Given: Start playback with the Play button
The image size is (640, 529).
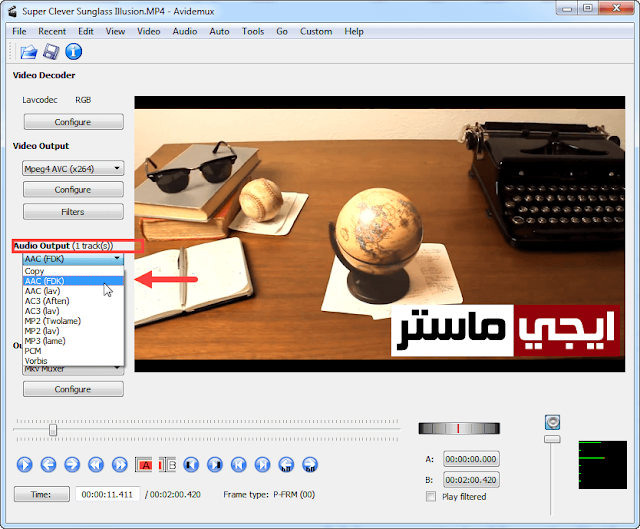Looking at the screenshot, I should 24,465.
